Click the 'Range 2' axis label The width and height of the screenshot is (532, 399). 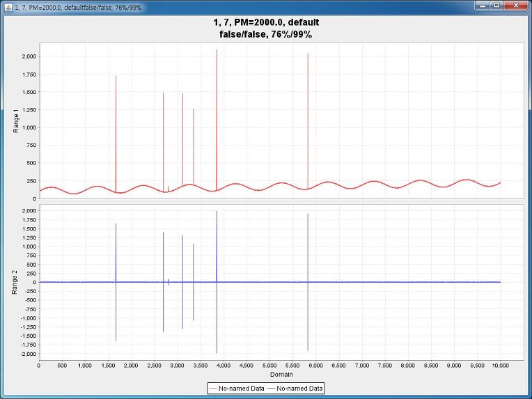point(15,282)
